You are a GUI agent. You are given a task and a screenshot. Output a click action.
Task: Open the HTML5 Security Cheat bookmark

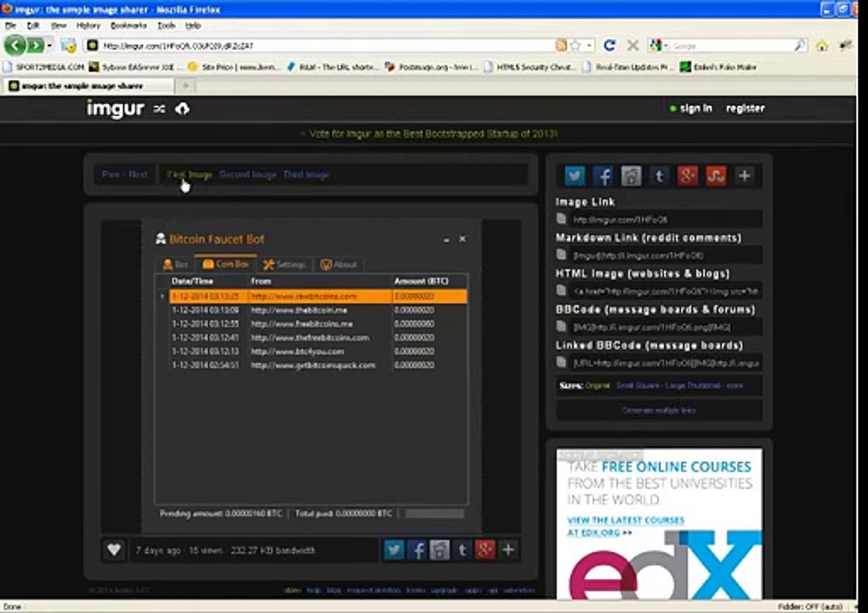530,67
